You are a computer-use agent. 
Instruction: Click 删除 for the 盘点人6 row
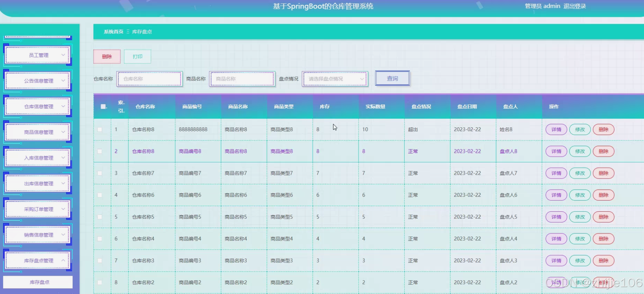pos(603,195)
